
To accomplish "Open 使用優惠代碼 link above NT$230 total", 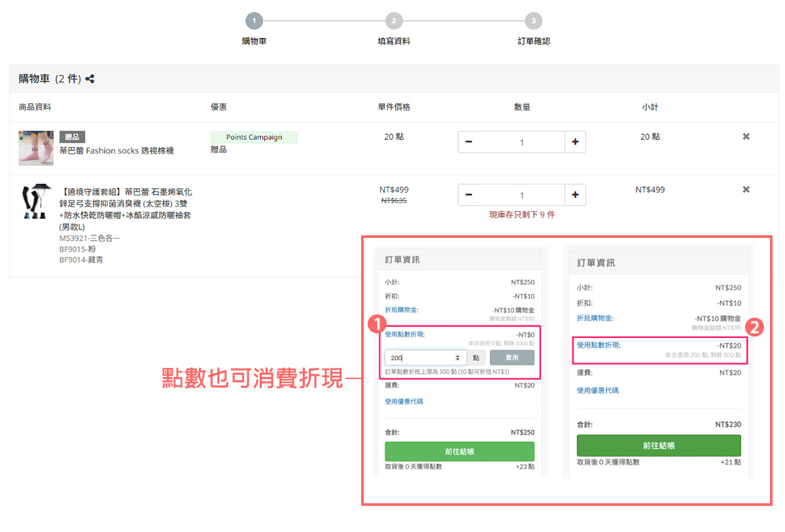I will (x=597, y=390).
